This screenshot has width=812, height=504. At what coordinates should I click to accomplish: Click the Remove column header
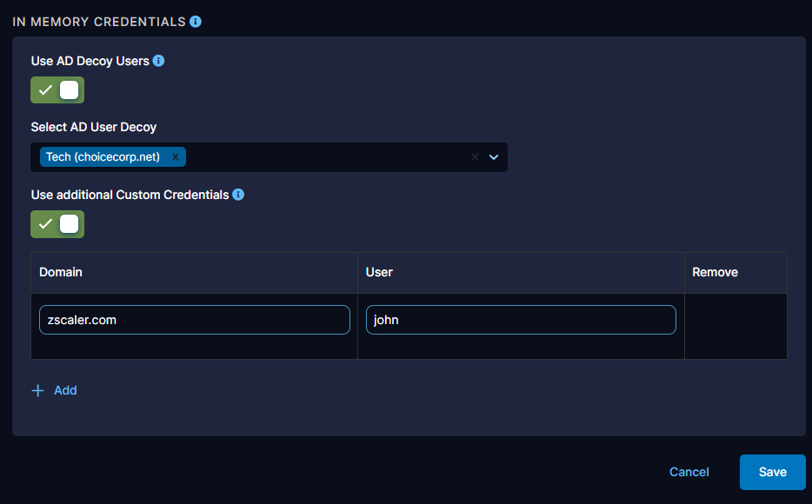[715, 272]
